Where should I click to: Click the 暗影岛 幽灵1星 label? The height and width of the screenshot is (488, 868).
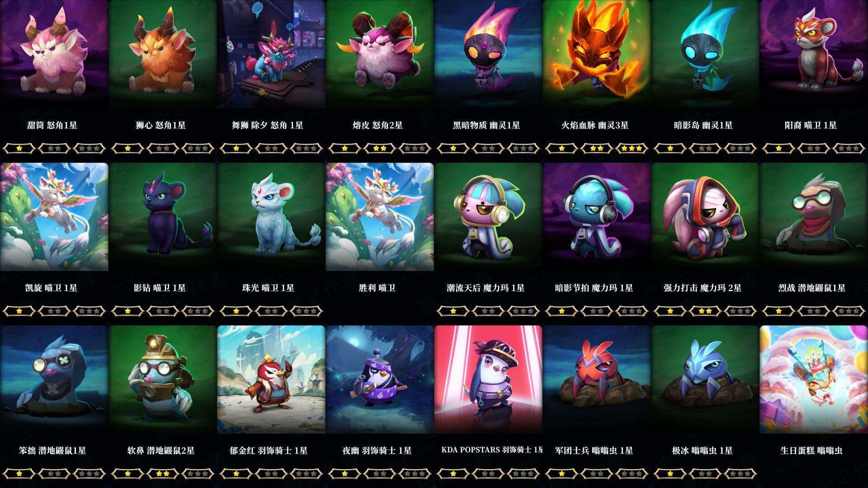pyautogui.click(x=703, y=125)
